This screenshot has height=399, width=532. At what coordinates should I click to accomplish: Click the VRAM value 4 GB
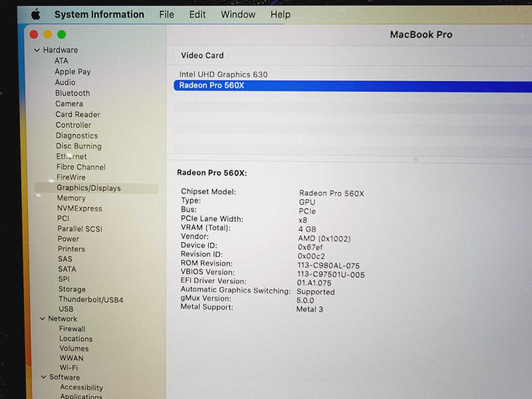[x=307, y=229]
